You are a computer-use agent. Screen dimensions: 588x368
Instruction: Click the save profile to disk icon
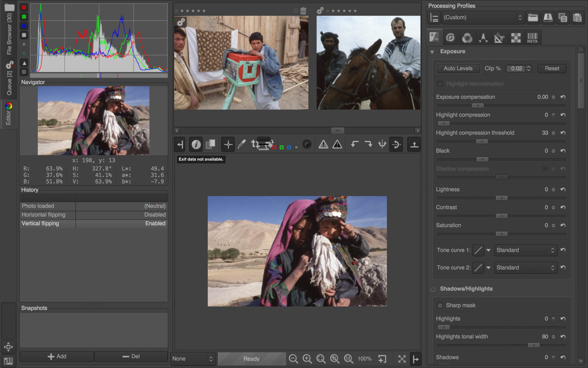point(548,18)
